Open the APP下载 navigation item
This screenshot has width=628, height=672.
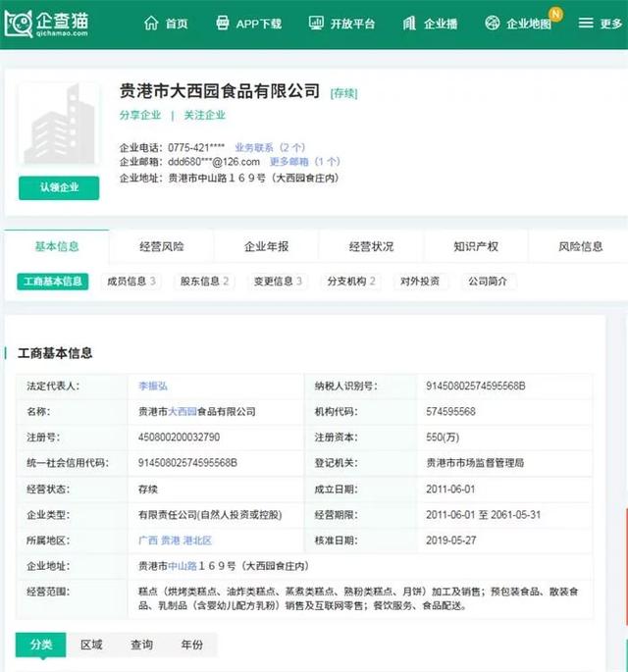click(x=259, y=24)
